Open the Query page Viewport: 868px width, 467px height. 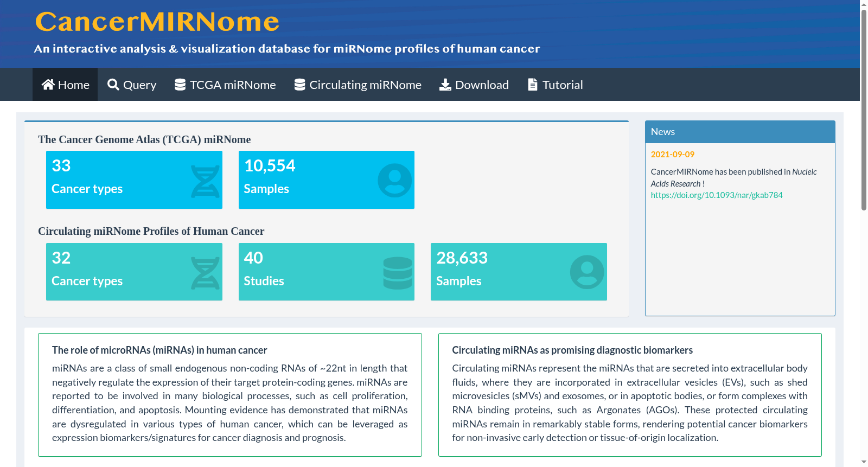click(x=132, y=85)
